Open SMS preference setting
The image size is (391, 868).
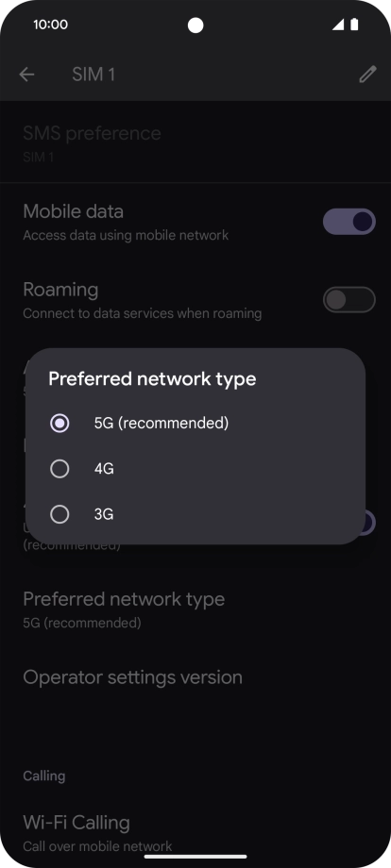pyautogui.click(x=195, y=144)
